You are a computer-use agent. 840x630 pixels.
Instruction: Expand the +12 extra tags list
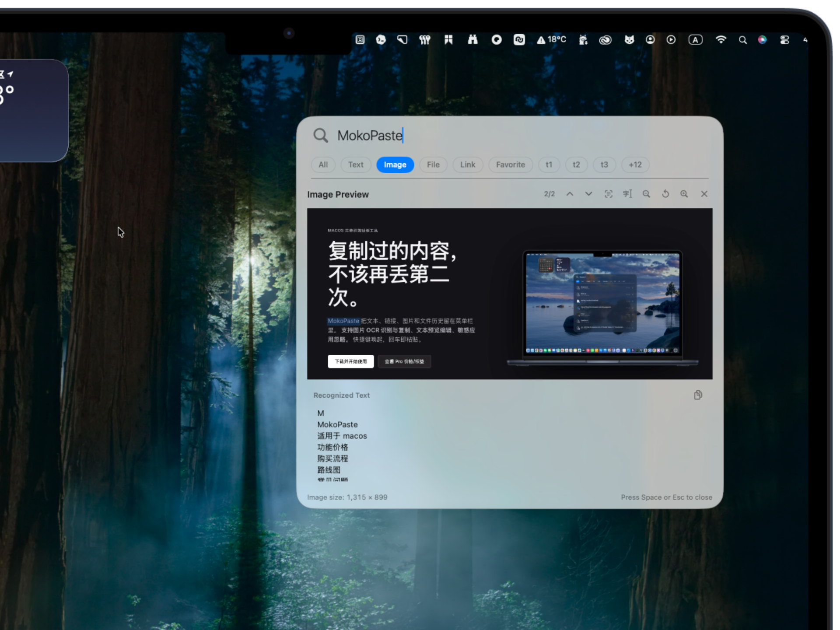tap(635, 165)
